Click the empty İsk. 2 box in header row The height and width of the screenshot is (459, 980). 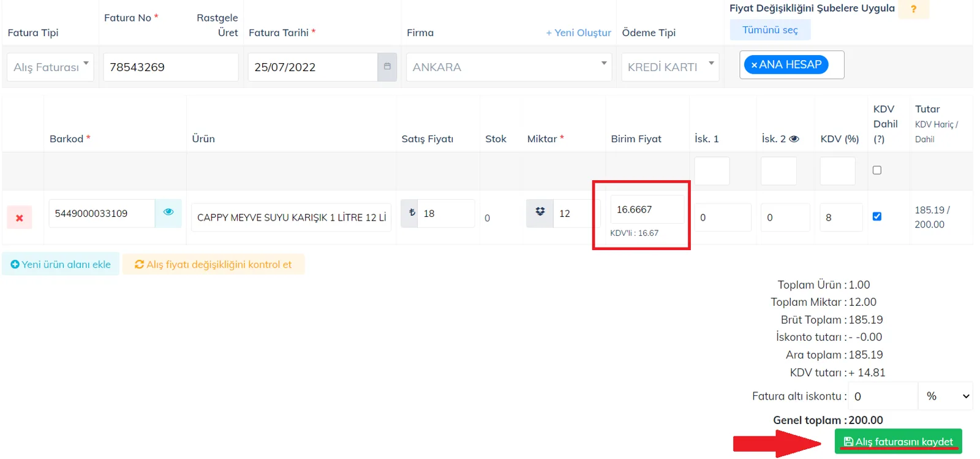click(x=778, y=171)
